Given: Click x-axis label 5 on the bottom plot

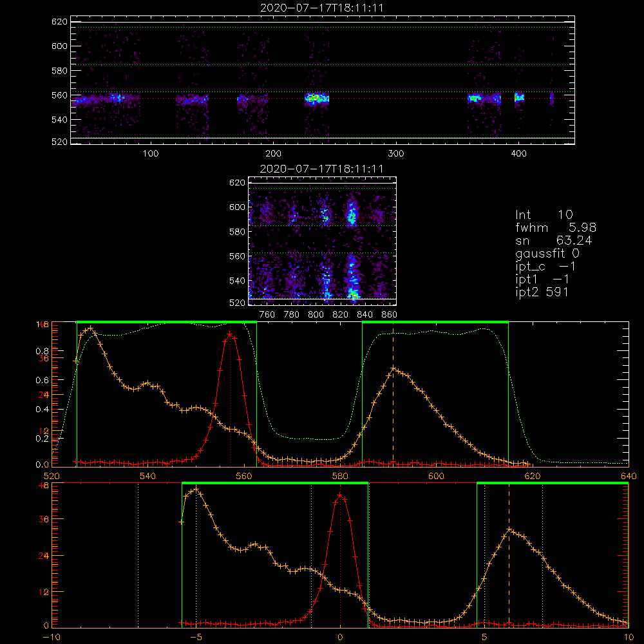Looking at the screenshot, I should coord(484,638).
